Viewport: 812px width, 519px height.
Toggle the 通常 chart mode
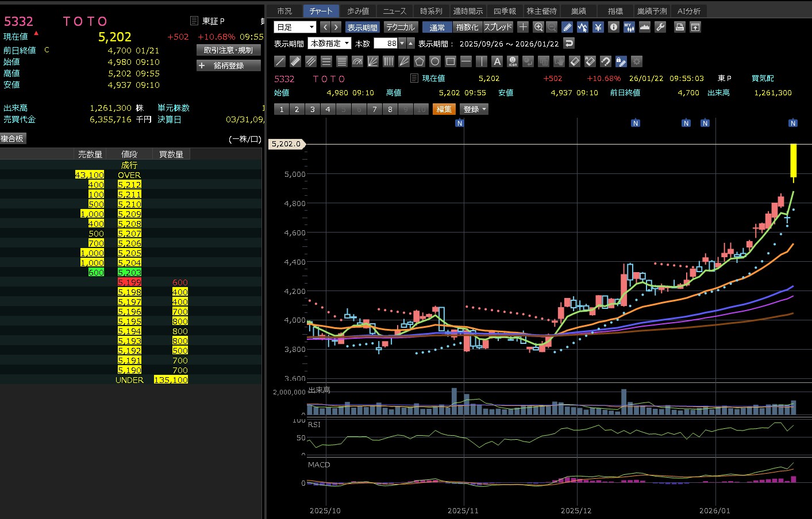click(x=437, y=27)
